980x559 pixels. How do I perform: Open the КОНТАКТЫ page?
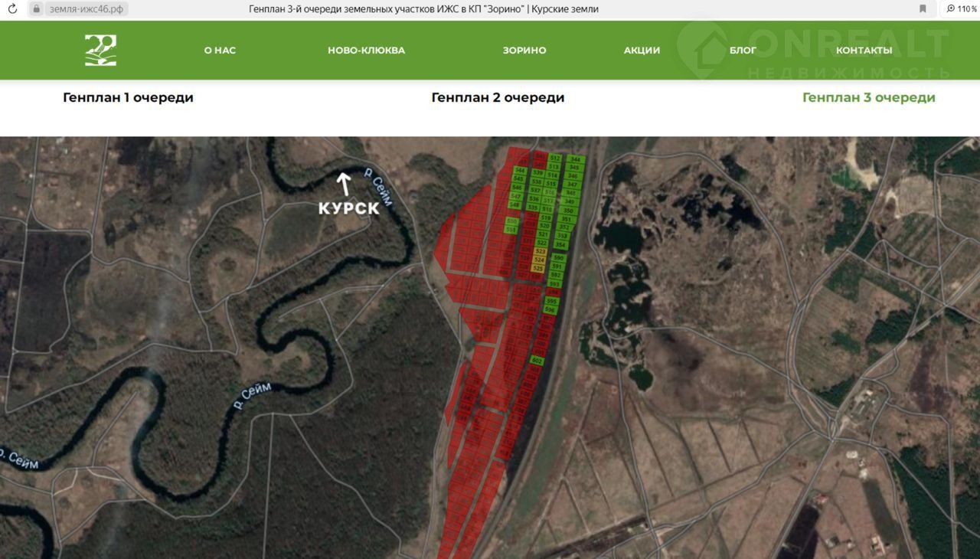(864, 51)
